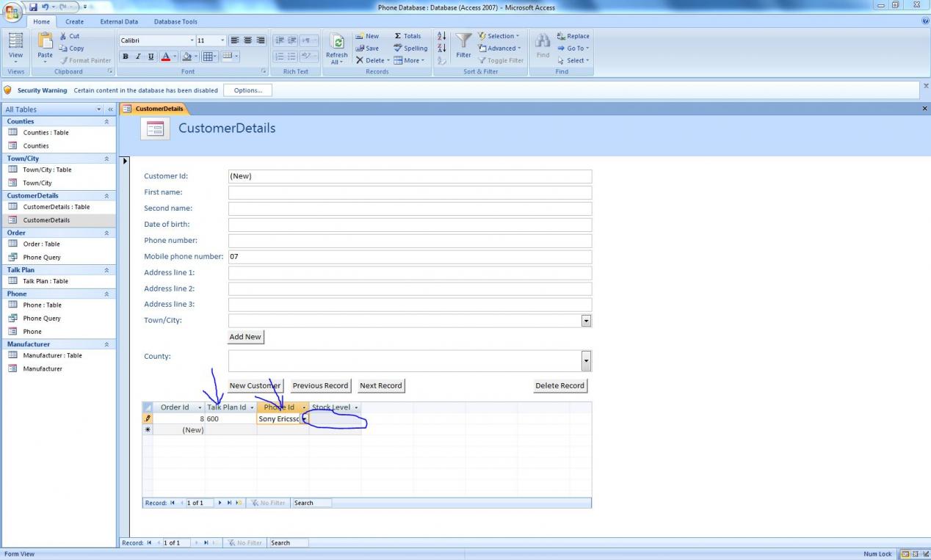Viewport: 931px width, 560px height.
Task: Collapse the Counties group
Action: [106, 122]
